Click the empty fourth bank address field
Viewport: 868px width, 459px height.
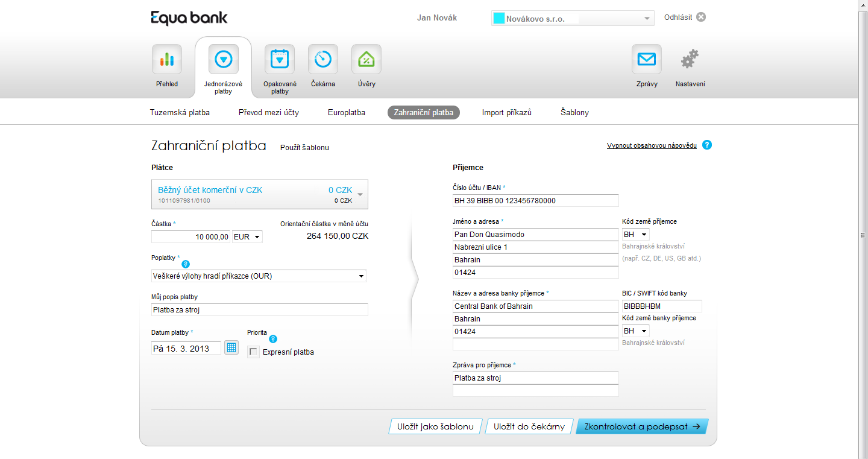click(x=536, y=344)
